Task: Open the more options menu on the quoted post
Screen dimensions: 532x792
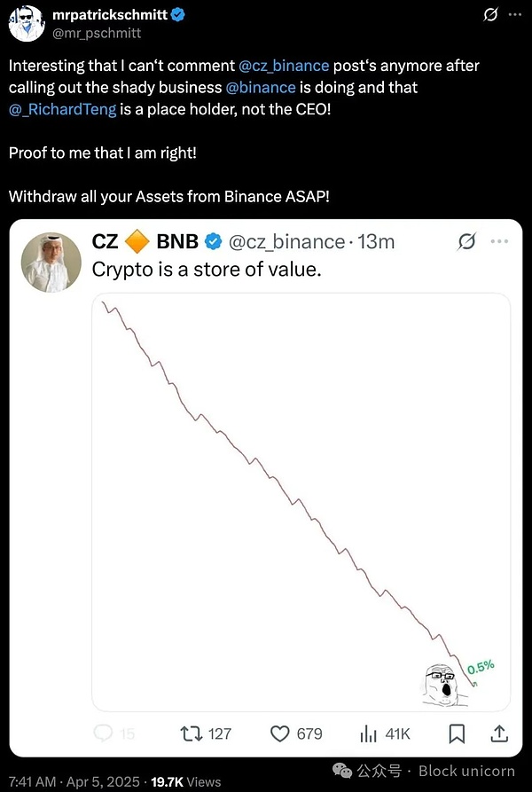Action: [499, 241]
